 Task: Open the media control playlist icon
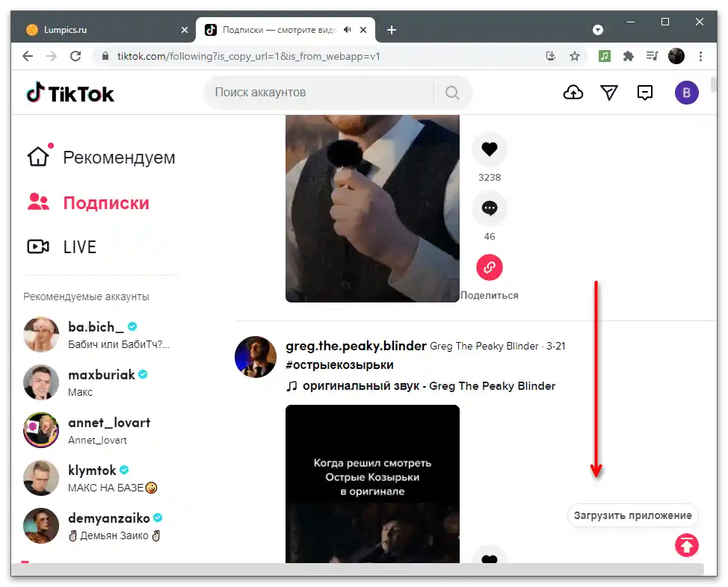[x=653, y=56]
